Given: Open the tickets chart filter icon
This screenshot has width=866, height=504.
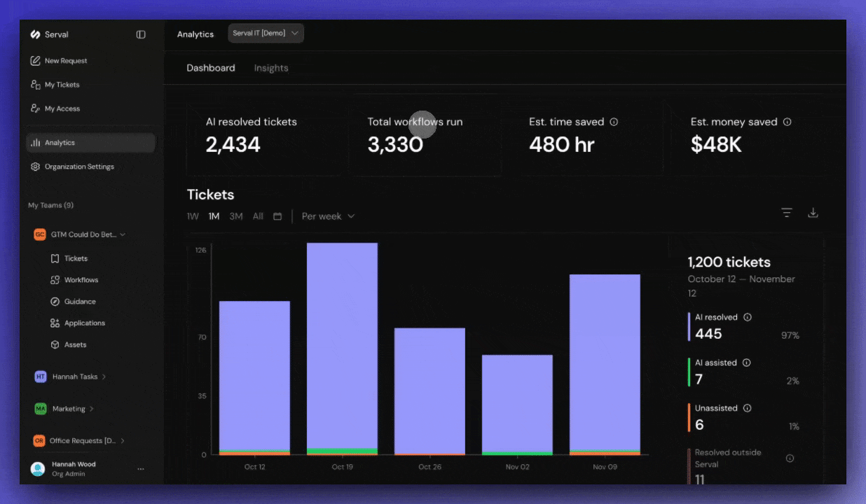Looking at the screenshot, I should 786,212.
